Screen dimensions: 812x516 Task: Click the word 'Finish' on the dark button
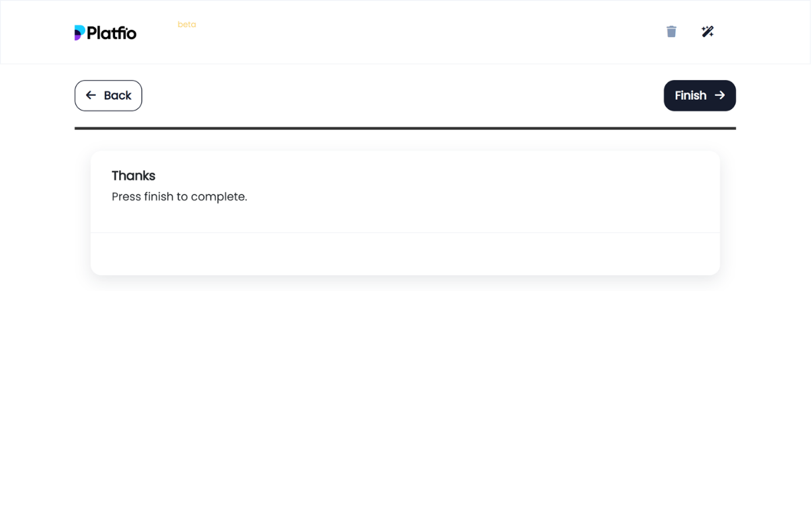690,95
